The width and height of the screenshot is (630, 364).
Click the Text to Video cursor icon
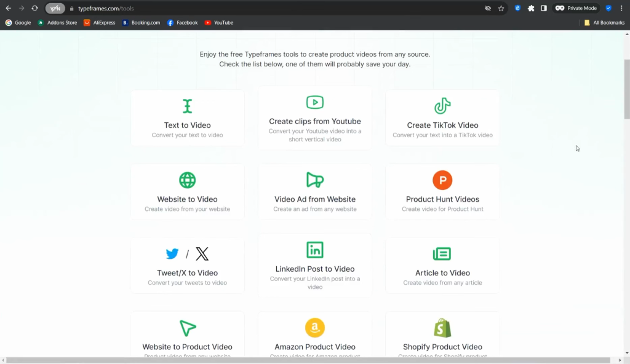pyautogui.click(x=187, y=106)
